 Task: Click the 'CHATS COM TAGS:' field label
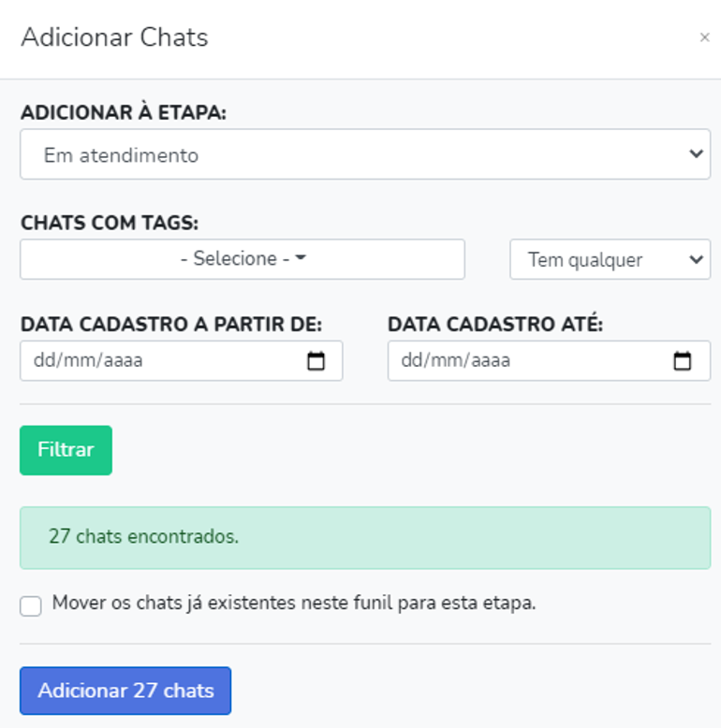pos(110,223)
